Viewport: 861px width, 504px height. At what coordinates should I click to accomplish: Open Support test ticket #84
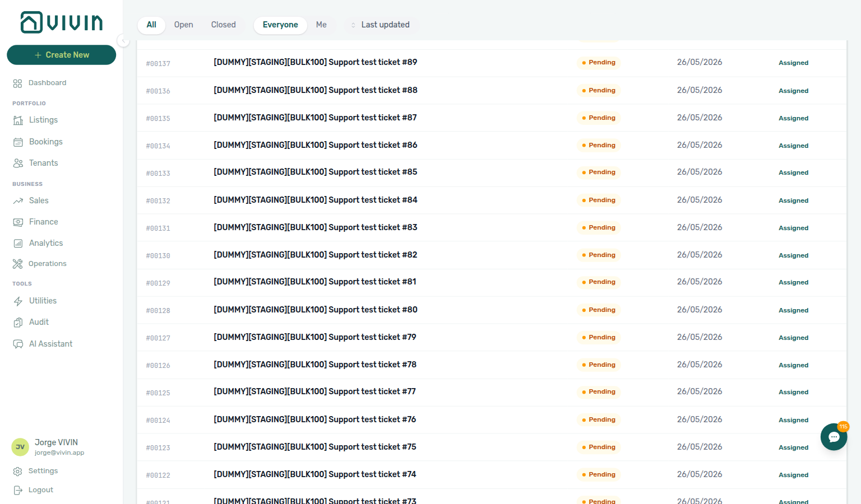(316, 200)
